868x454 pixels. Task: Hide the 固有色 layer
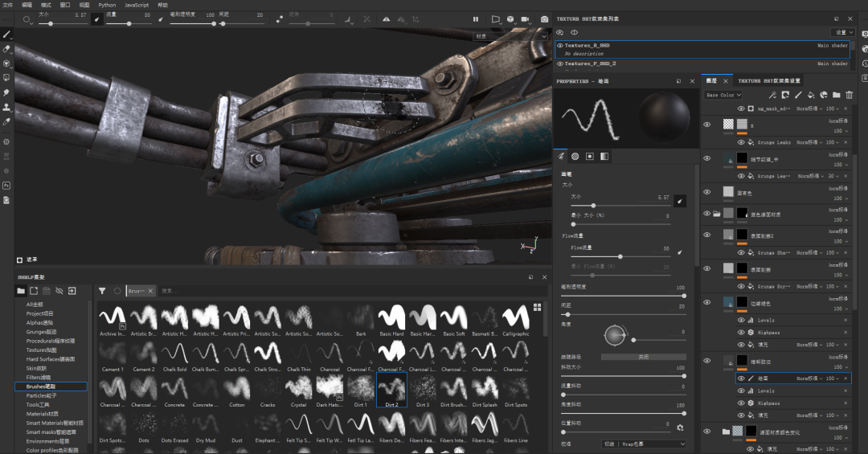point(707,192)
